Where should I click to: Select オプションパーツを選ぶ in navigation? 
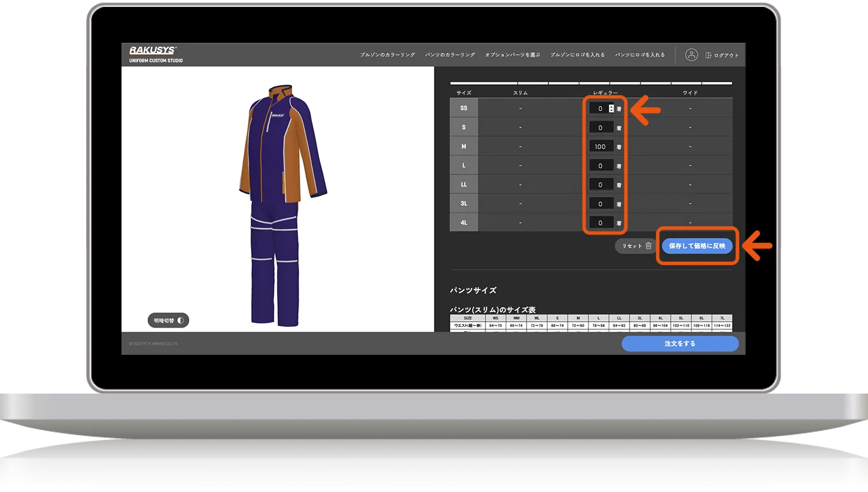coord(512,55)
